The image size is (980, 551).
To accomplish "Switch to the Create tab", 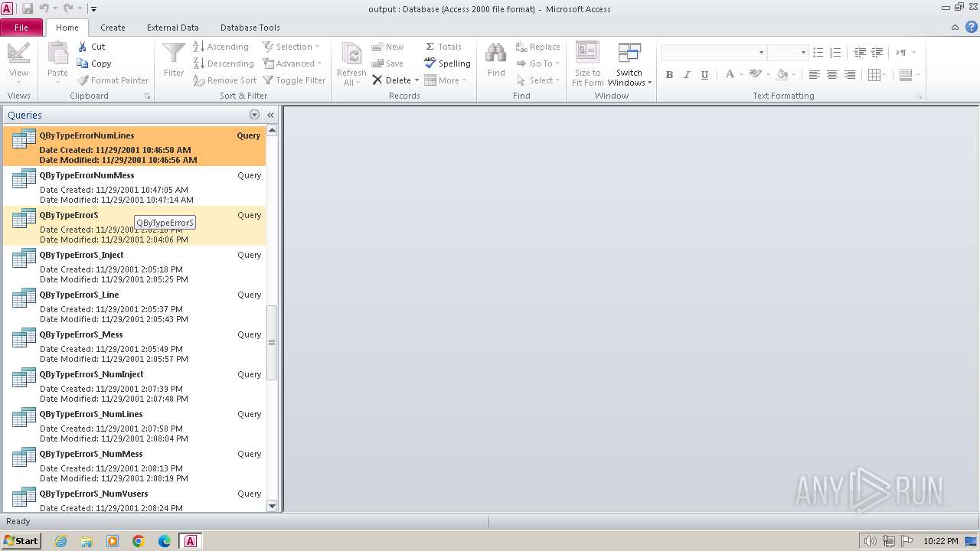I will click(113, 28).
